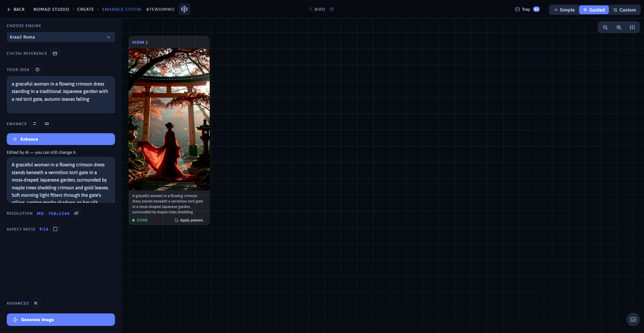This screenshot has height=333, width=644.
Task: Open CREATE breadcrumb
Action: (x=86, y=9)
